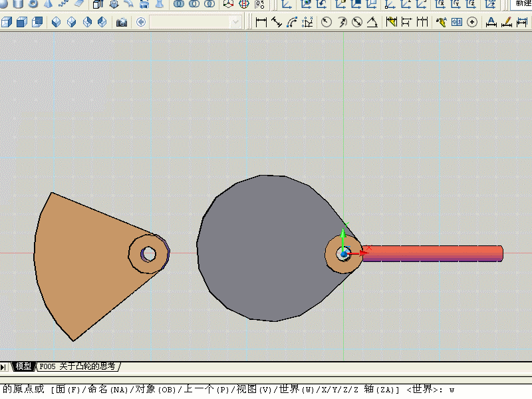Select the Linear dimension tool
The height and width of the screenshot is (399, 532).
tap(261, 22)
